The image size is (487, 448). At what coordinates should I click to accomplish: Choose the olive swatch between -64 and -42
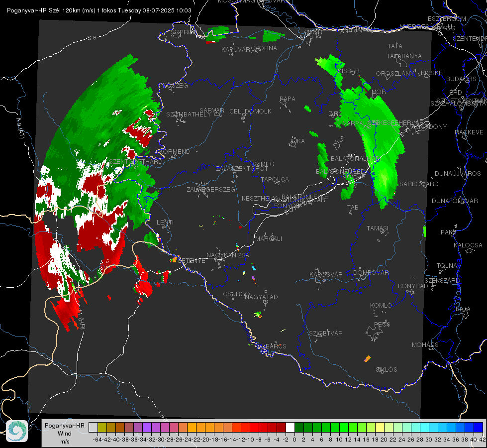pyautogui.click(x=102, y=428)
